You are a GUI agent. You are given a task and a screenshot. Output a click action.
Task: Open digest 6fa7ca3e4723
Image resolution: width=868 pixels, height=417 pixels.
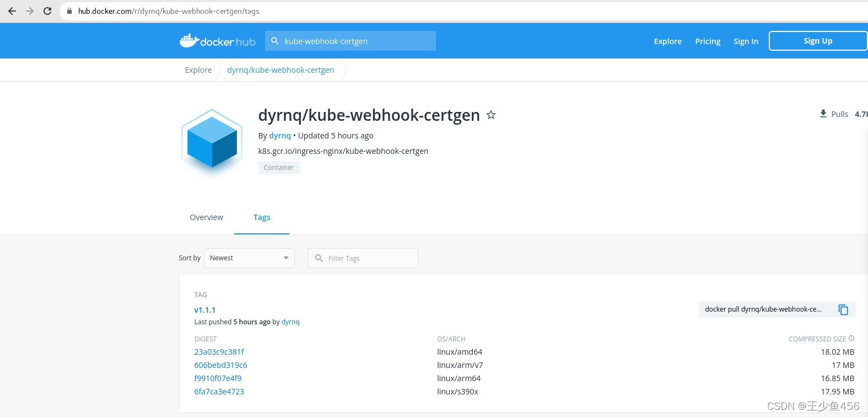(219, 392)
